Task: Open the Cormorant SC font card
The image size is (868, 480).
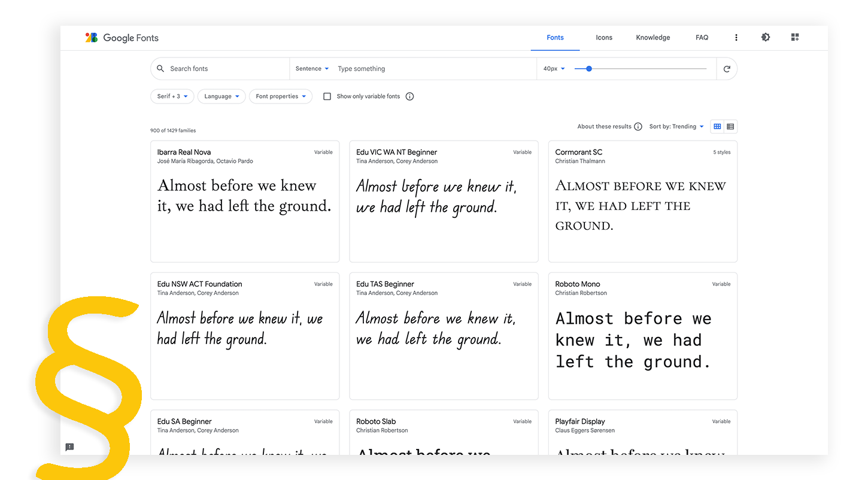Action: (643, 202)
